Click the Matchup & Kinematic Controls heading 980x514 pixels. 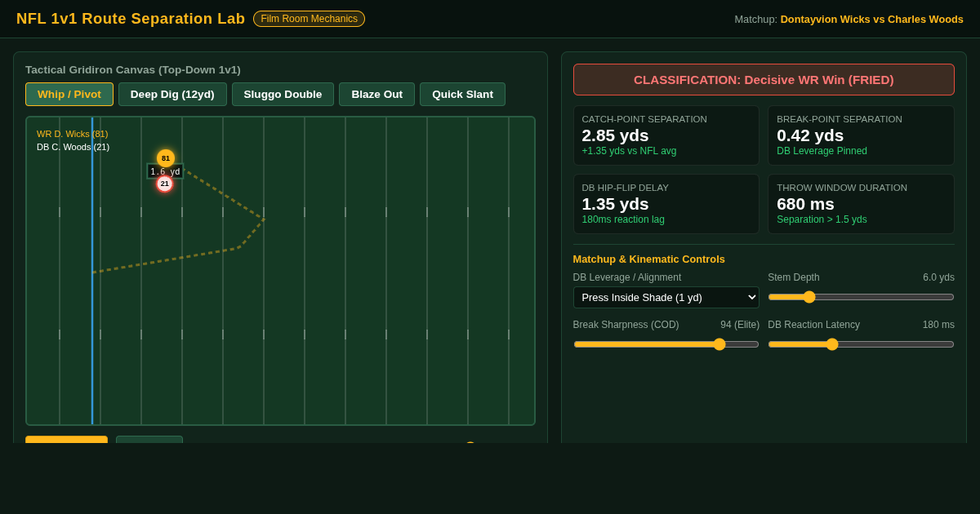coord(649,259)
